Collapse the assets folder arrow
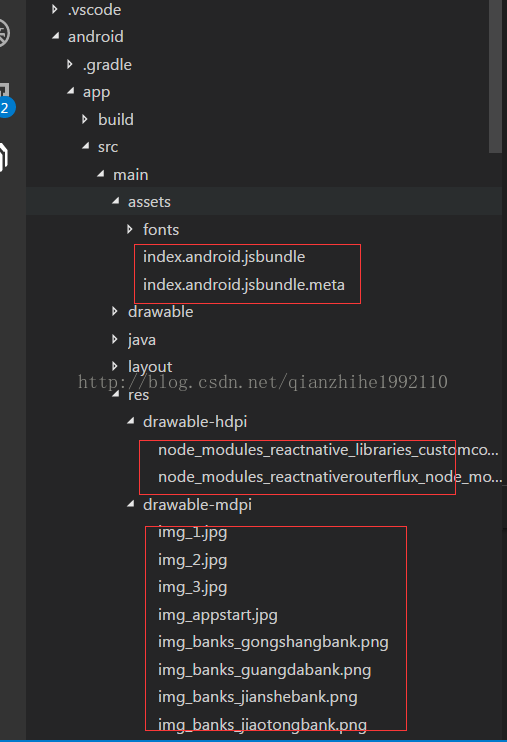 (x=116, y=201)
